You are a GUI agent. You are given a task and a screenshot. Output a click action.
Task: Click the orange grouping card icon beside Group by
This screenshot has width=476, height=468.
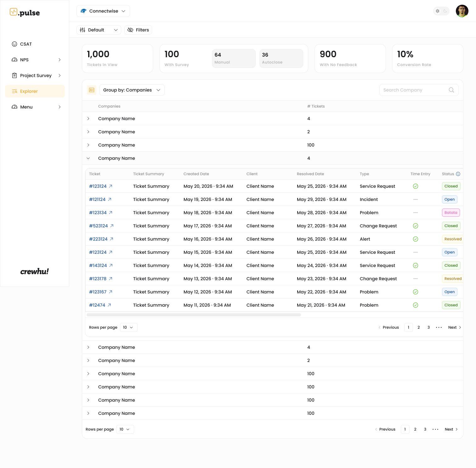coord(92,90)
